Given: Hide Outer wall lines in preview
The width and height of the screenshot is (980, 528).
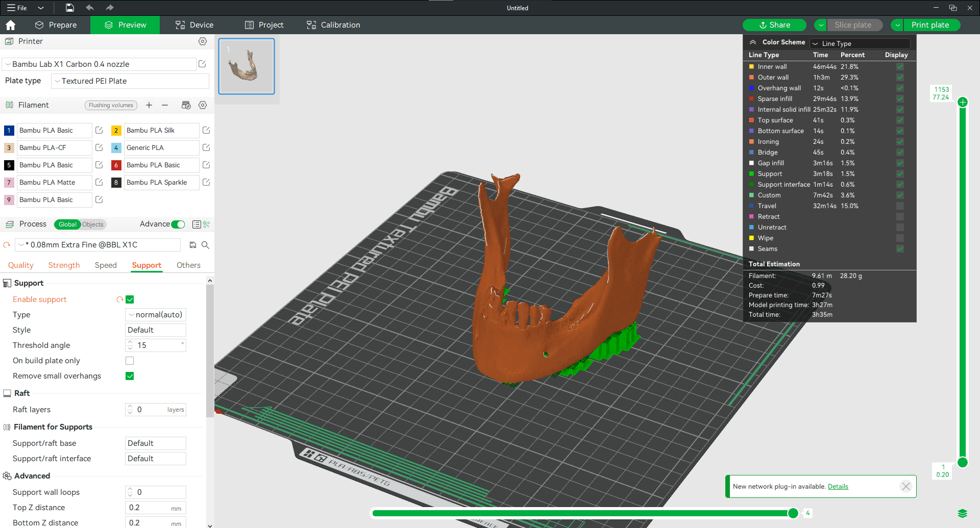Looking at the screenshot, I should [900, 78].
